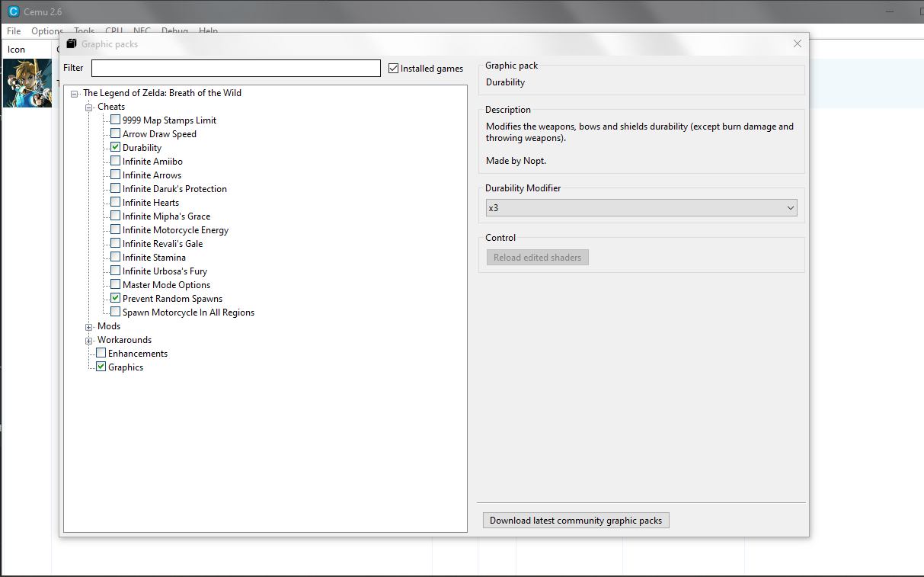Select the Prevent Random Spawns label

(172, 298)
